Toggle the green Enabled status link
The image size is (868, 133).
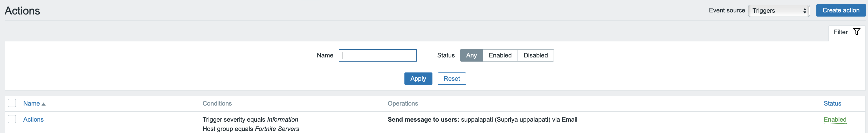click(835, 120)
